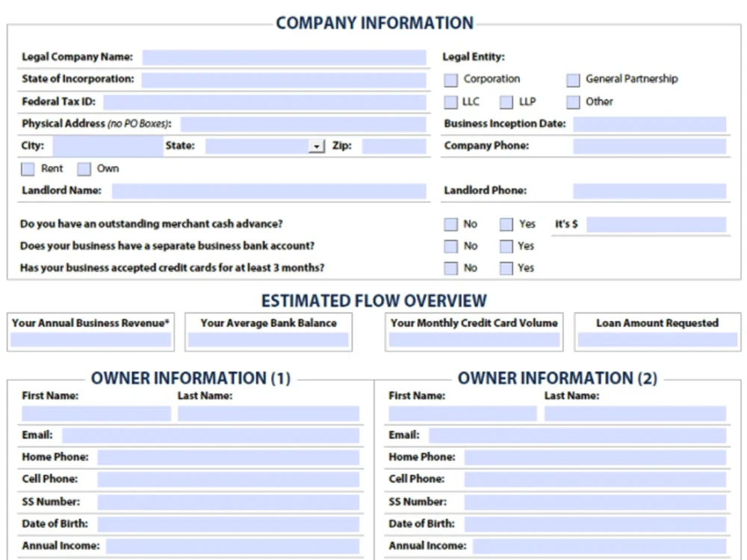Check Yes for accepted credit cards question
Viewport: 747px width, 560px height.
506,268
